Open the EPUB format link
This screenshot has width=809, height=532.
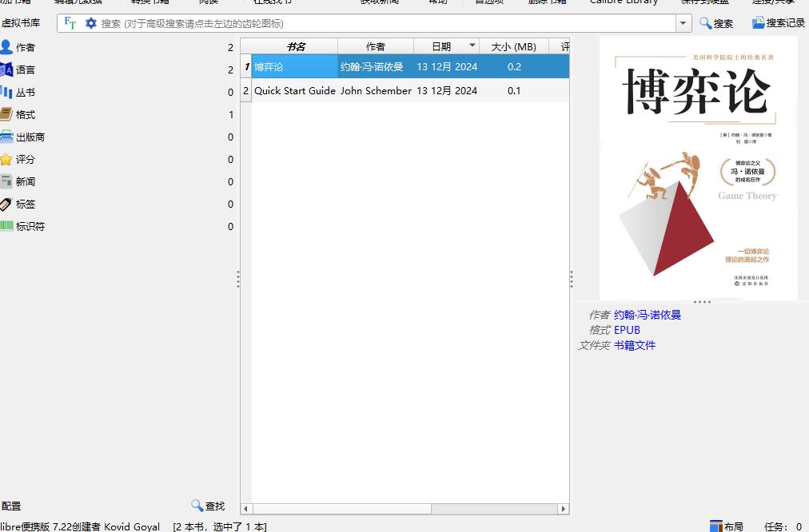[x=627, y=330]
